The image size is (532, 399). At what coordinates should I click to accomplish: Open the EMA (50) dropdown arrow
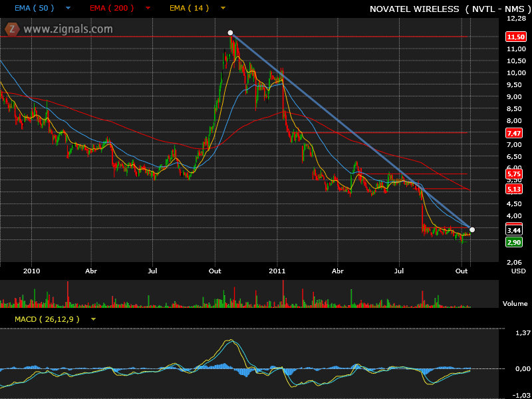(68, 8)
